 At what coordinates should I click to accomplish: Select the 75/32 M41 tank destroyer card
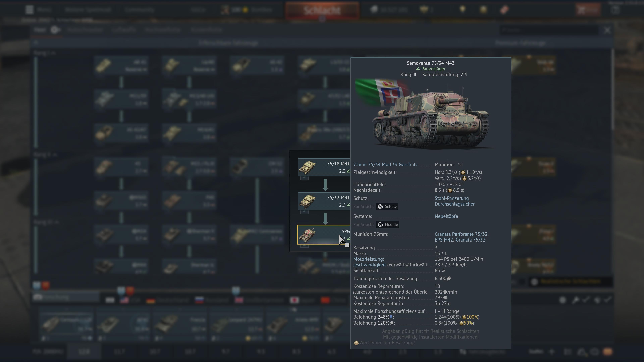324,201
